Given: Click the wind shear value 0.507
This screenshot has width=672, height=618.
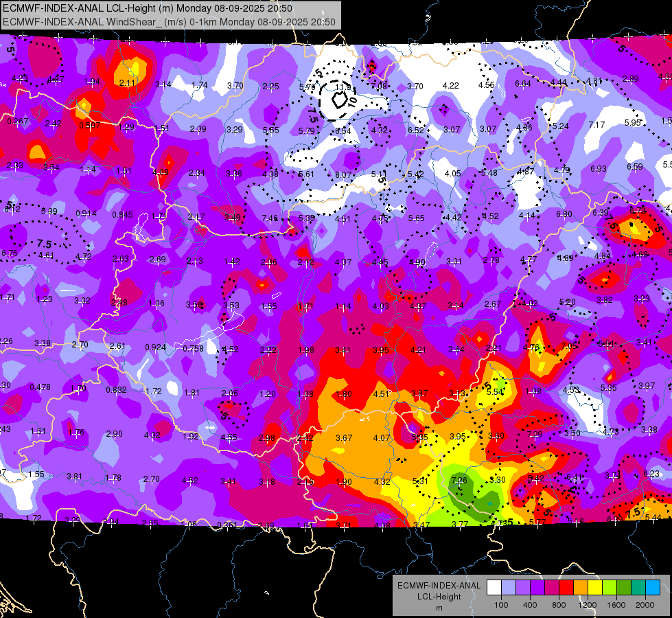Looking at the screenshot, I should (x=89, y=125).
